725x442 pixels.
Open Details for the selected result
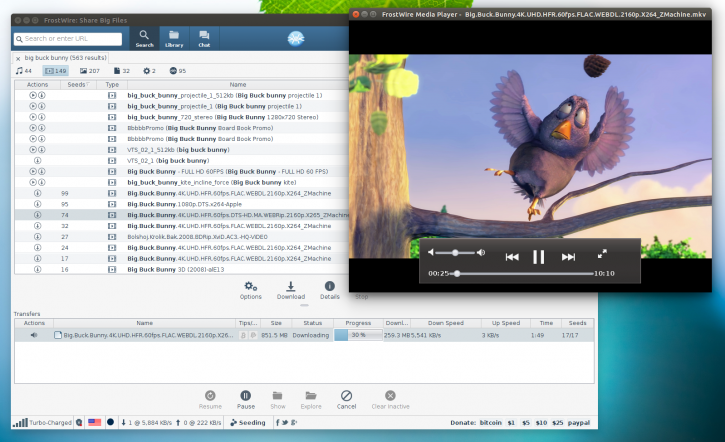tap(330, 290)
